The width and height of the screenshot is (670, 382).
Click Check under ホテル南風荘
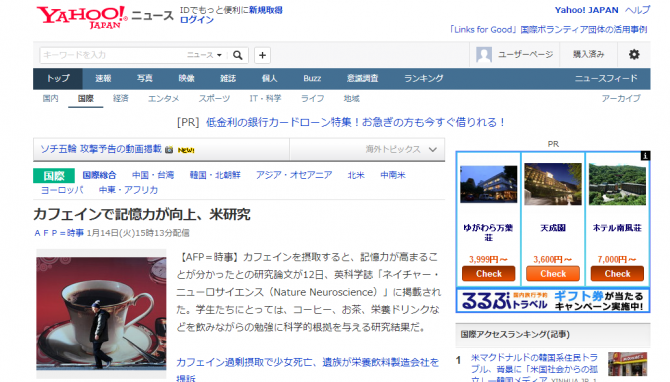point(617,273)
